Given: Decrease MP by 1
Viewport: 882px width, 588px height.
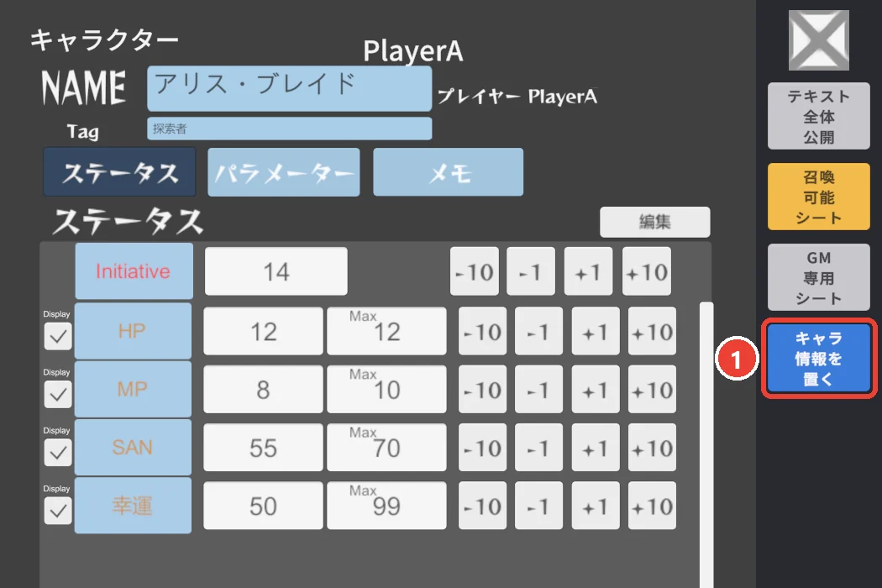Looking at the screenshot, I should point(538,390).
